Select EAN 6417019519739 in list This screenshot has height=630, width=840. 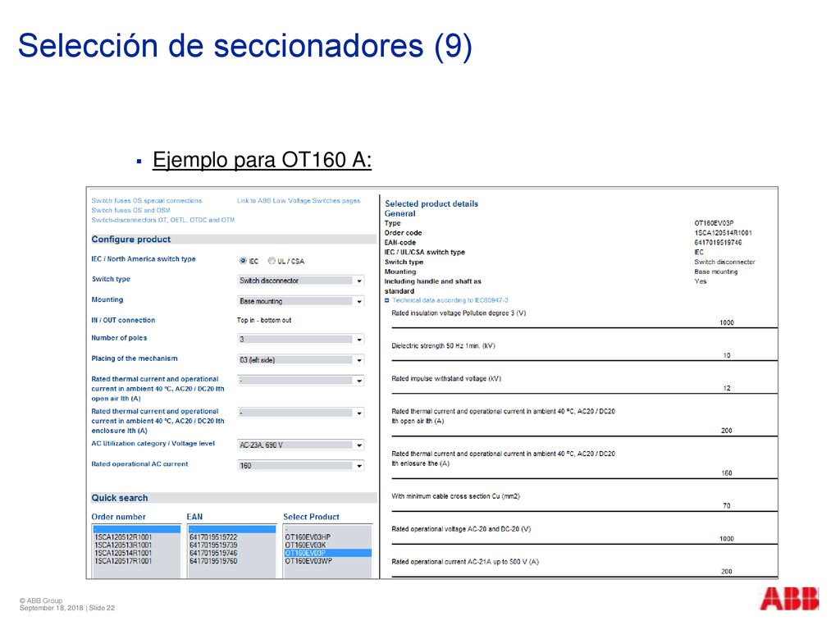click(213, 546)
